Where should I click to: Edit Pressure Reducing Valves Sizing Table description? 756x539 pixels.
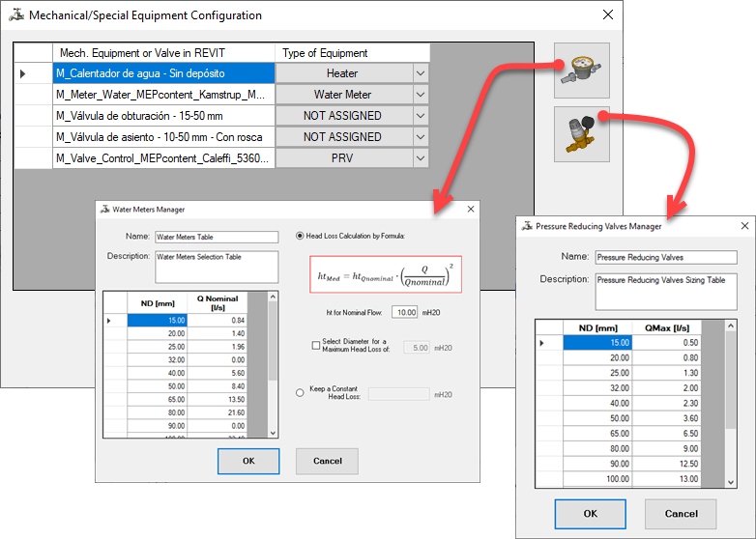click(x=666, y=292)
